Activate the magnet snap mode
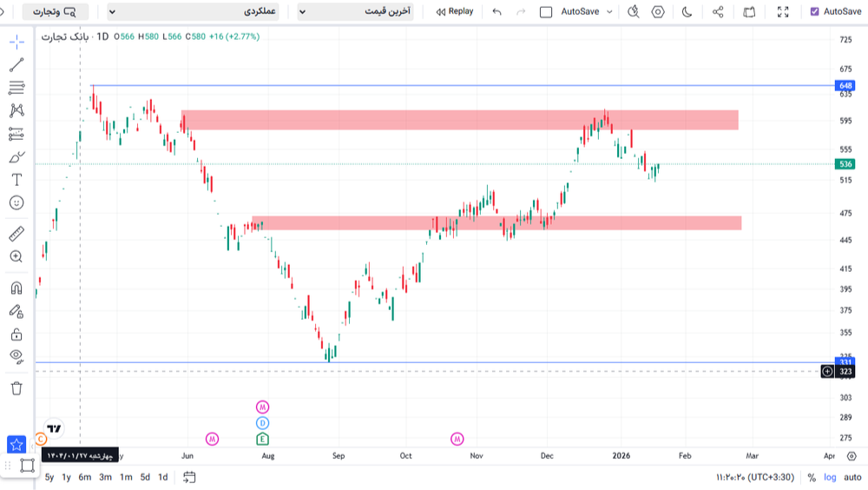This screenshot has width=868, height=490. pos(16,288)
